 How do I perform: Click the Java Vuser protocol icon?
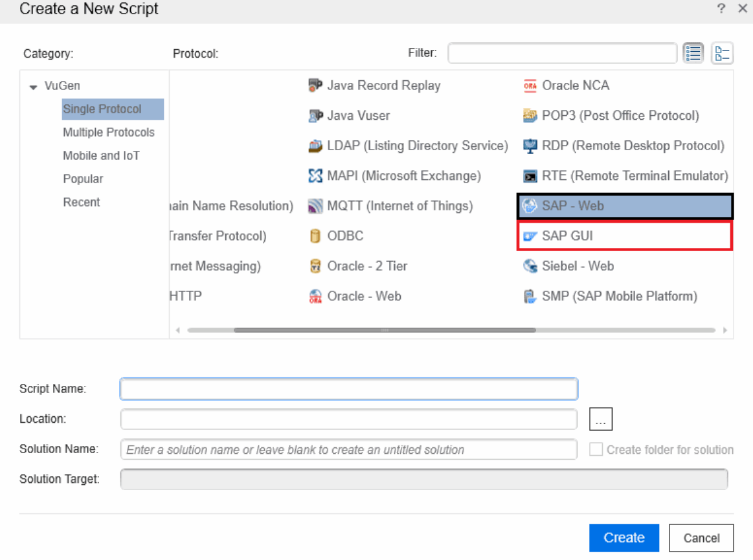tap(315, 116)
